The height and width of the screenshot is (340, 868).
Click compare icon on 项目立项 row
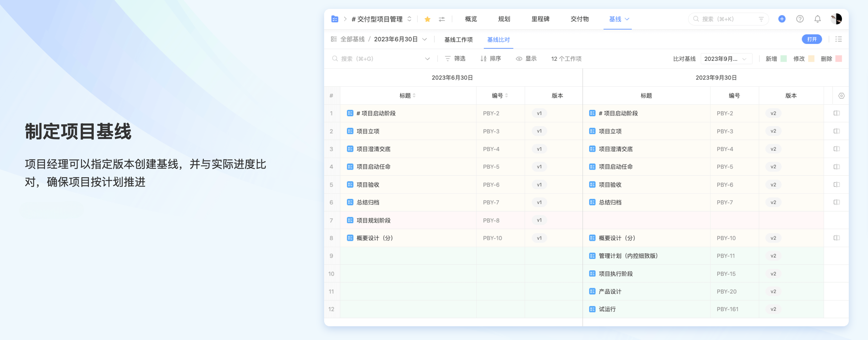point(836,131)
